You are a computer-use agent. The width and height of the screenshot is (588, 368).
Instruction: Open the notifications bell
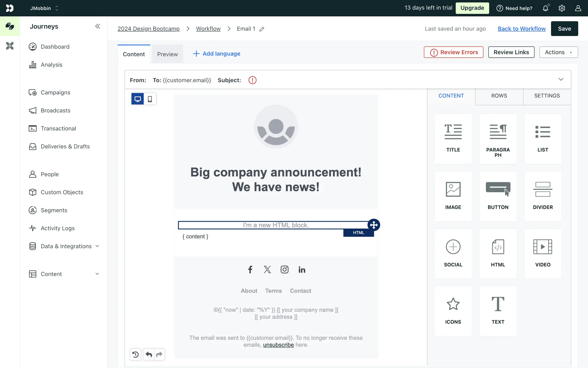(x=545, y=8)
